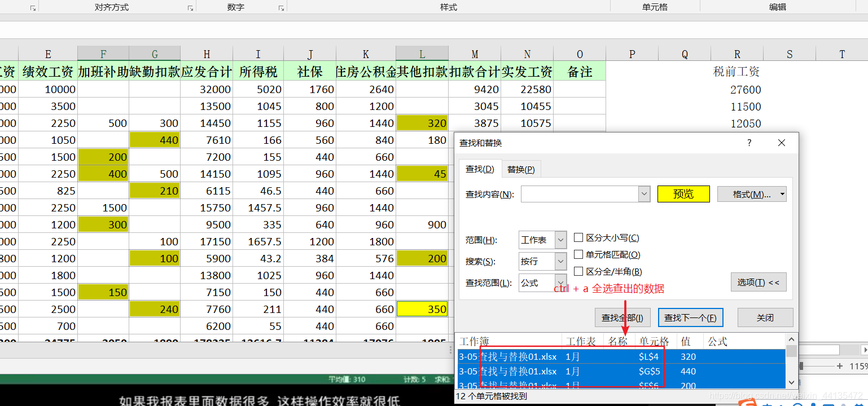Viewport: 868px width, 406px height.
Task: Select column G header
Action: [155, 54]
